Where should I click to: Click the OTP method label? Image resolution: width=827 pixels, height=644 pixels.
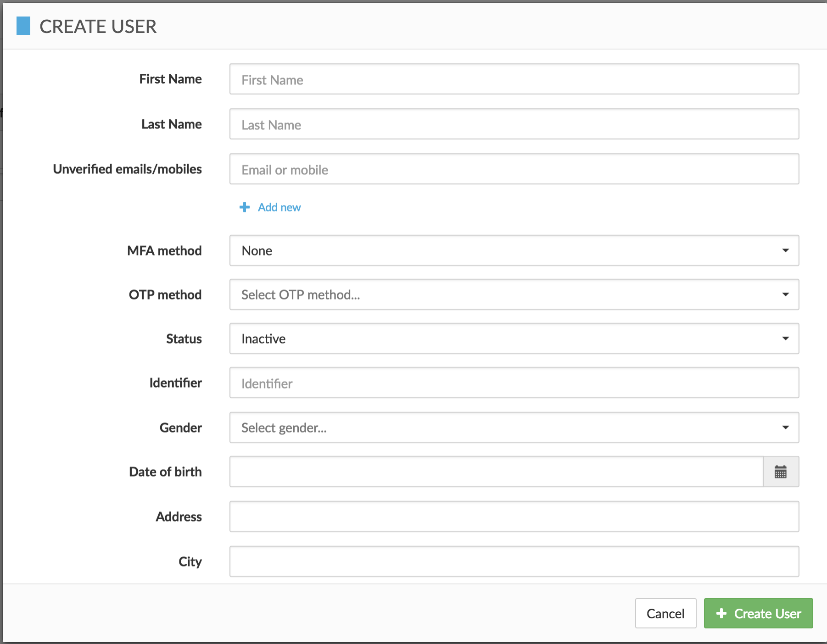(165, 295)
